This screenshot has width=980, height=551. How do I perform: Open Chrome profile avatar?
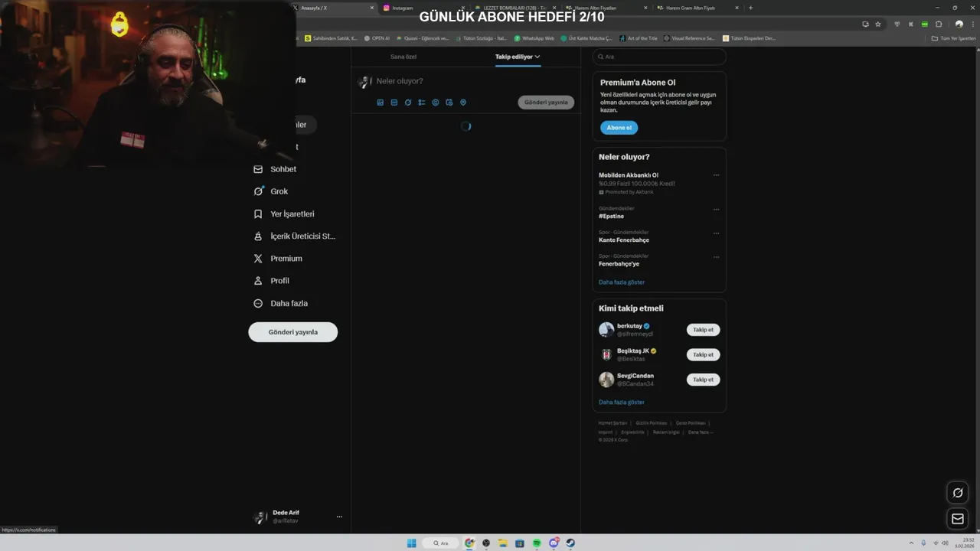959,24
